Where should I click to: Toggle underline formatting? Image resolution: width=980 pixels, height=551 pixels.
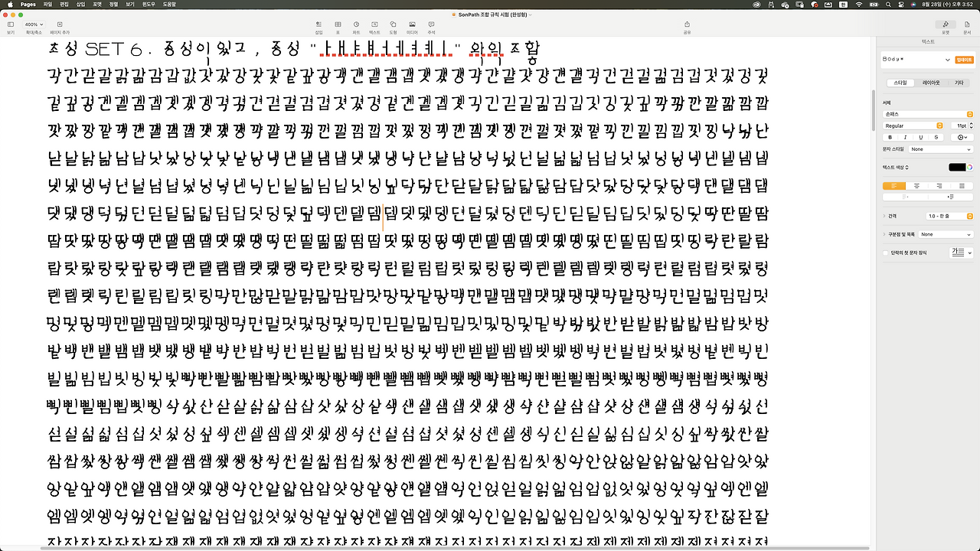(920, 137)
